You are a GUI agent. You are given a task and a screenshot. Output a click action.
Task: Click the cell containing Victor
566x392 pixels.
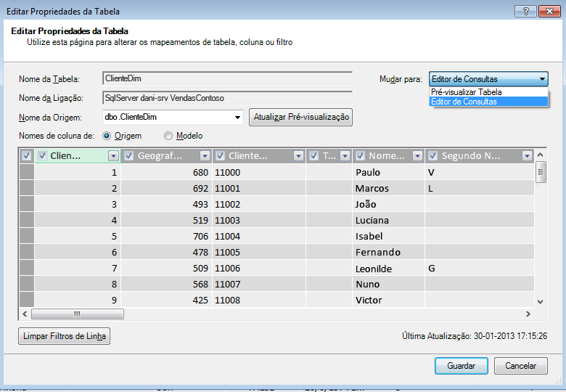[x=389, y=300]
